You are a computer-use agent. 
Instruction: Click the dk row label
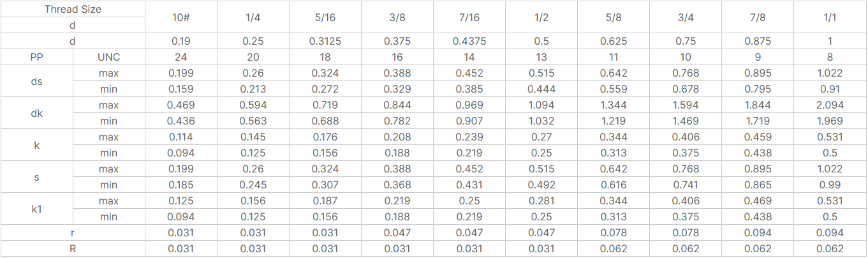[37, 113]
